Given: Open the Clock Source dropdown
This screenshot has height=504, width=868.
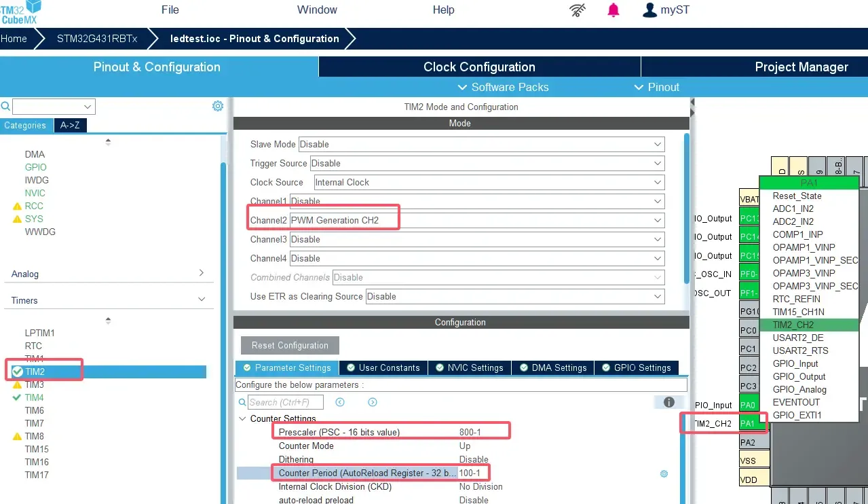Looking at the screenshot, I should (x=489, y=182).
